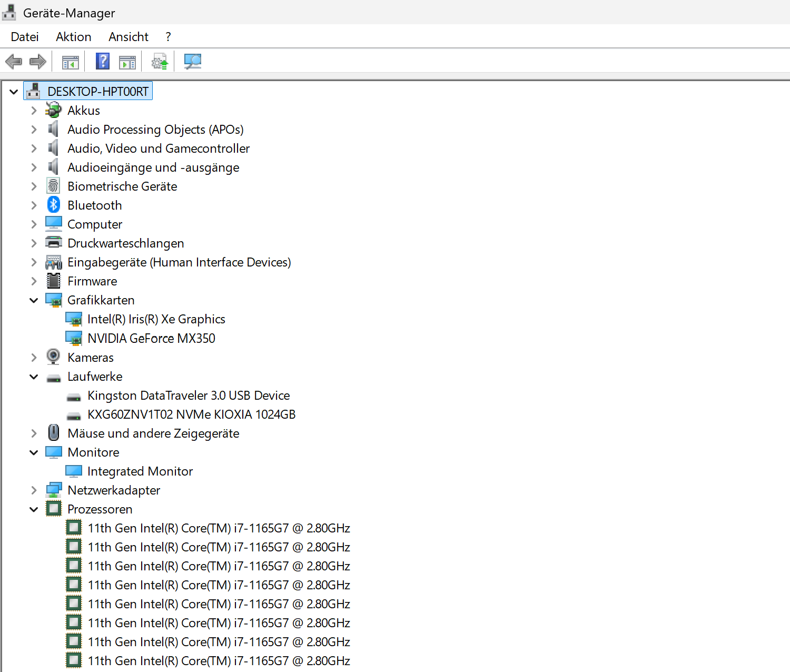Select the Audioeingänge und -ausgänge label
This screenshot has height=672, width=790.
coord(153,167)
